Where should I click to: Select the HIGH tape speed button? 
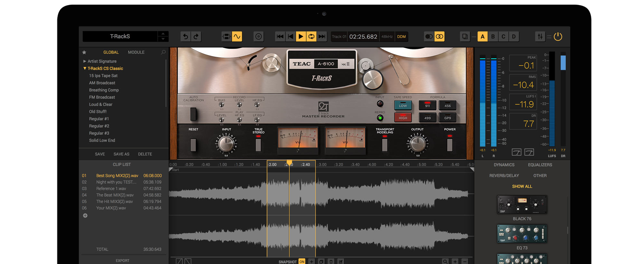click(403, 118)
